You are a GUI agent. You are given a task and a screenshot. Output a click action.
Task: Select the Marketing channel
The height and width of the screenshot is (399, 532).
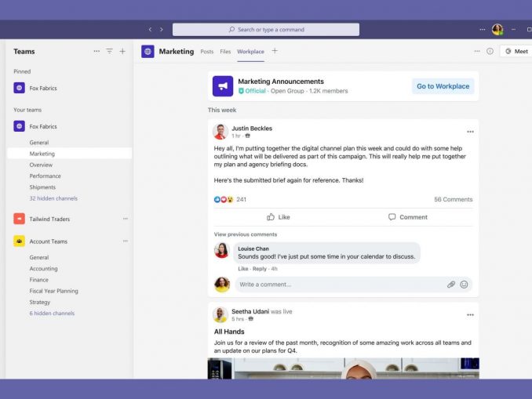coord(70,154)
